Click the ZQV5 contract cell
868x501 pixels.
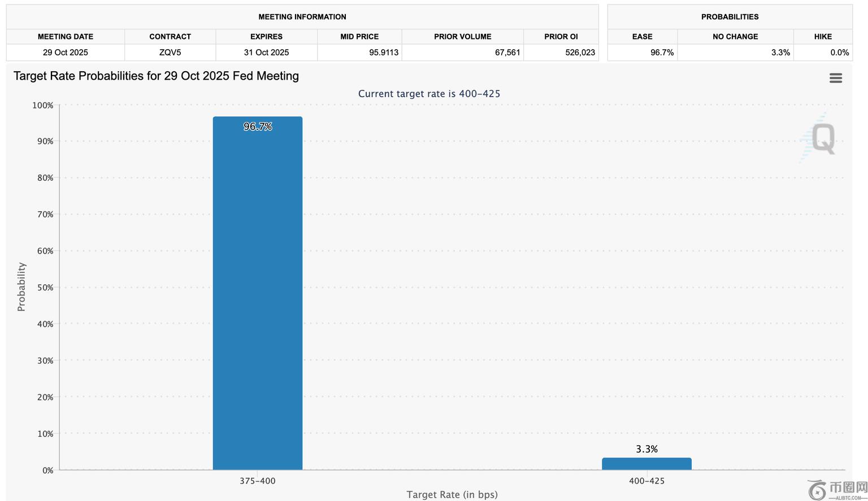click(170, 53)
